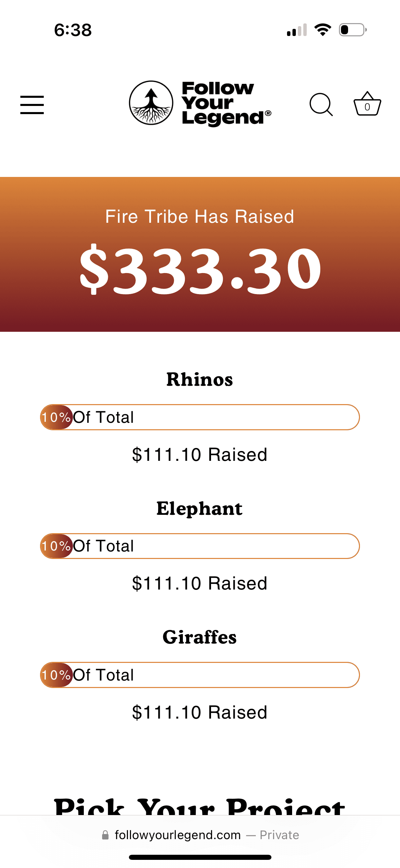Viewport: 400px width, 868px height.
Task: Click the Follow Your Legend wordmark
Action: coord(226,103)
